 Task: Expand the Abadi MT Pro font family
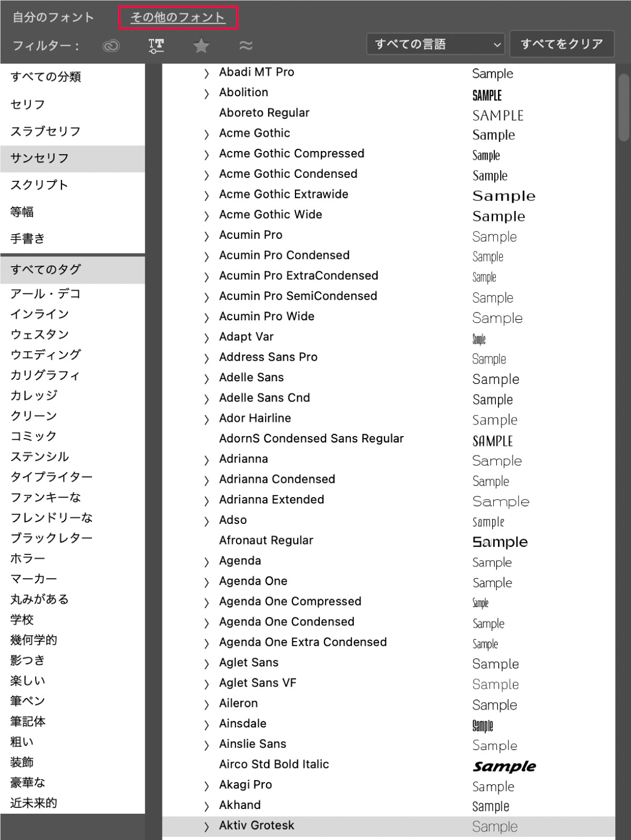(x=207, y=73)
